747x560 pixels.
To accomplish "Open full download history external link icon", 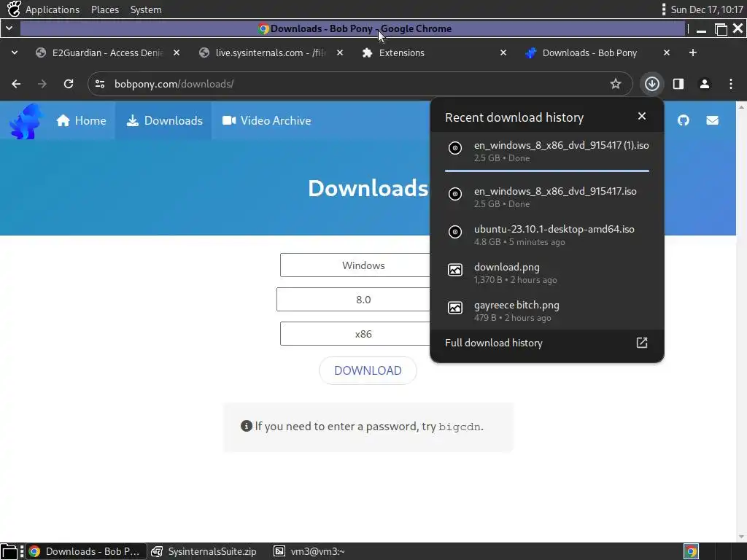I will 642,343.
